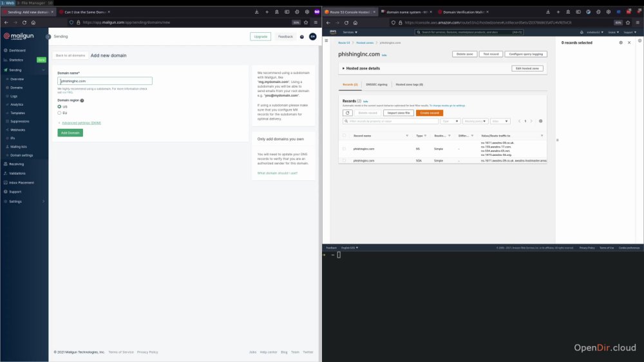Check the NS record row for phishinglnc.com
The width and height of the screenshot is (644, 362).
point(344,149)
